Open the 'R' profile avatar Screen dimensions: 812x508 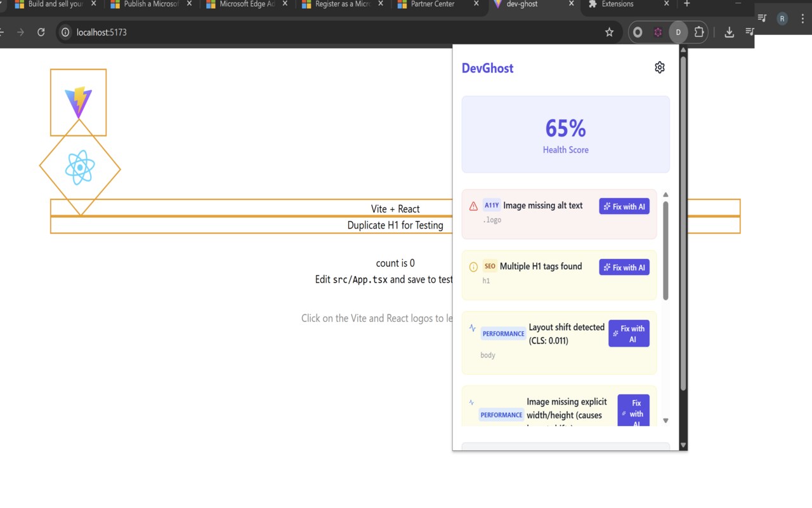coord(782,18)
